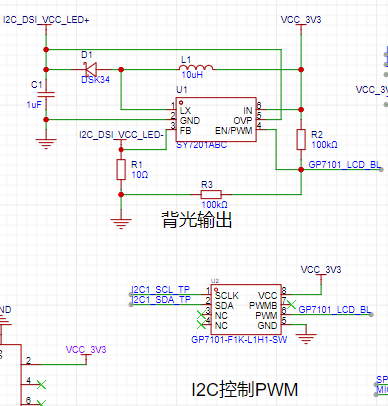Viewport: 388px width, 406px height.
Task: Select the 背光输出 text annotation
Action: [x=197, y=219]
